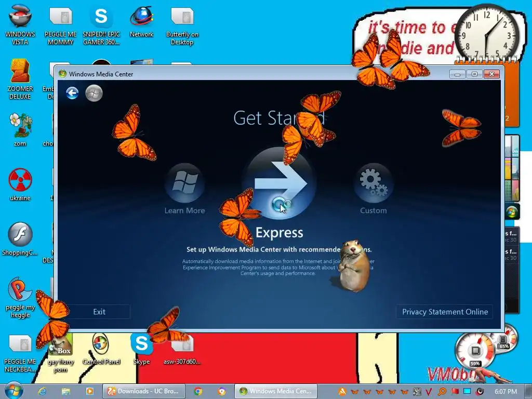Screen dimensions: 532x399
Task: Click the analog clock desktop gadget
Action: 487,36
